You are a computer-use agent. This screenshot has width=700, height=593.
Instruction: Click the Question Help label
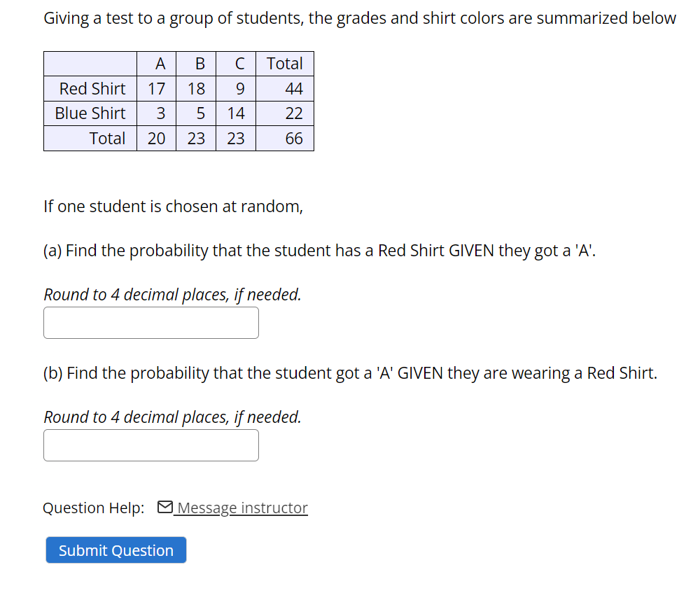coord(94,508)
